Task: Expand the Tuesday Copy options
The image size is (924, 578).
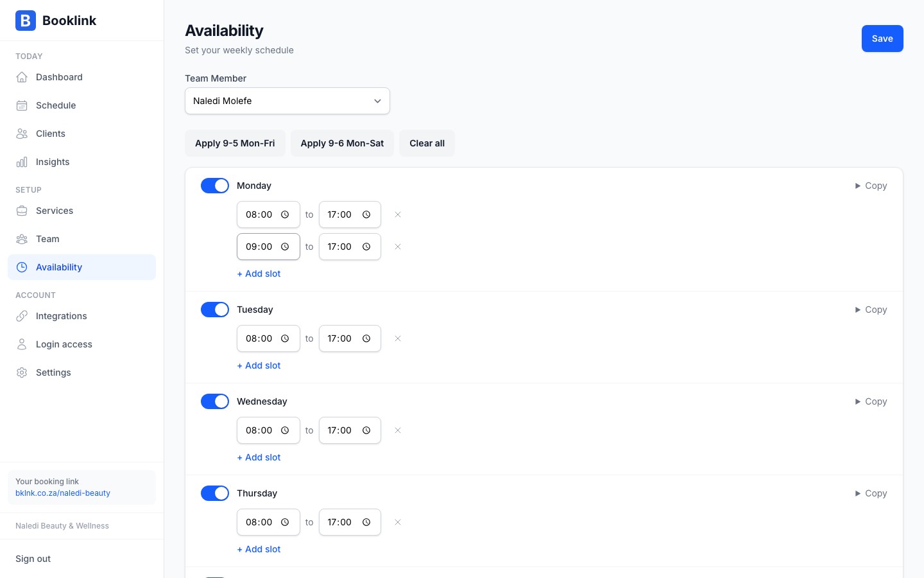Action: [871, 310]
